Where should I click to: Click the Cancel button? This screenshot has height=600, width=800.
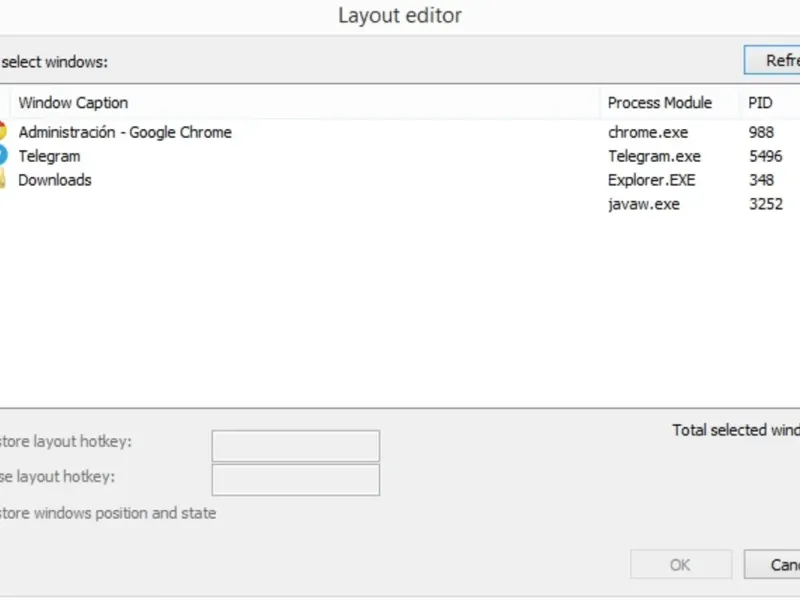coord(775,565)
